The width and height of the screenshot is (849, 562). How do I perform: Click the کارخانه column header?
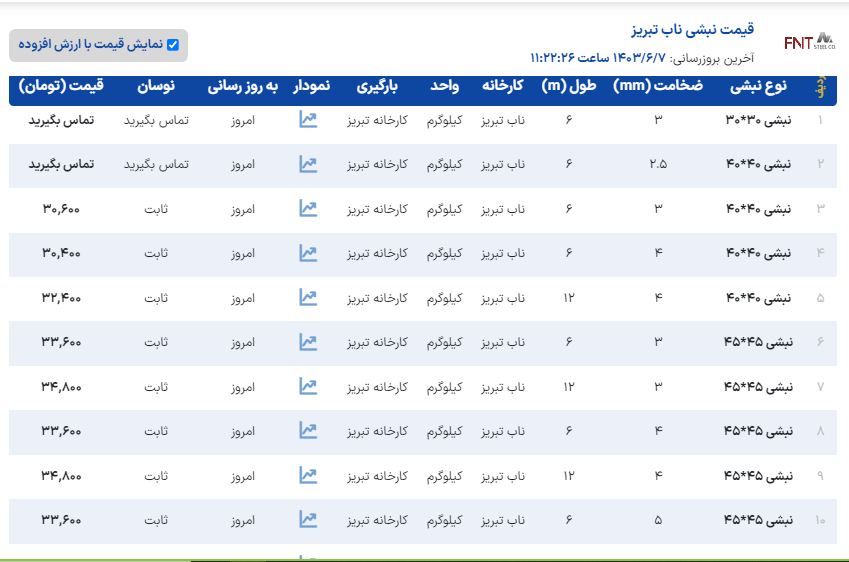(504, 87)
